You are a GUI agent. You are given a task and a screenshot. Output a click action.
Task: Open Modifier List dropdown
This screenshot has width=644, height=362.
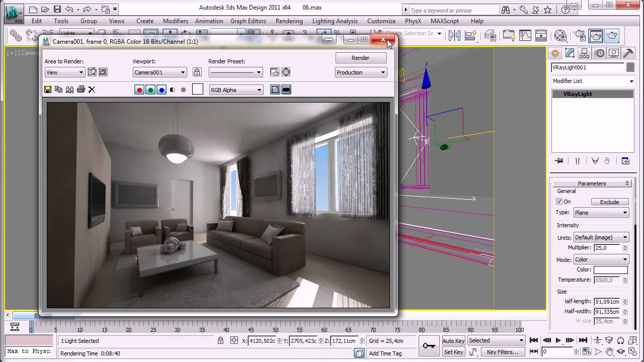tap(593, 81)
